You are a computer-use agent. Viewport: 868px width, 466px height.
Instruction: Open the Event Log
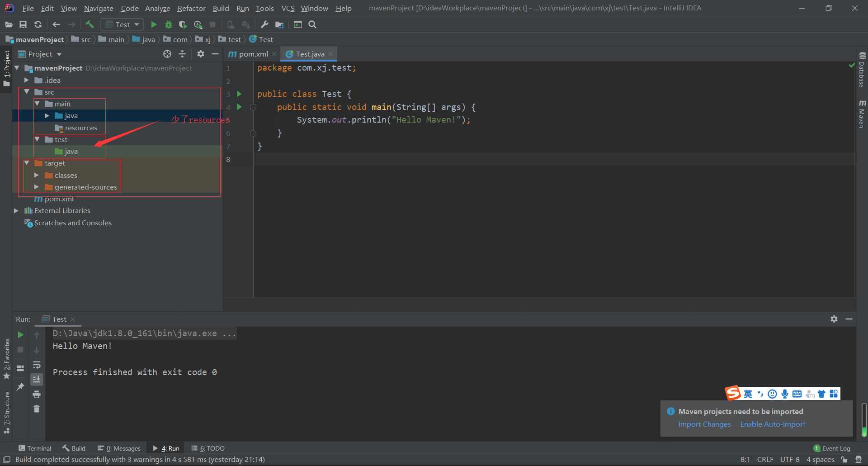coord(832,448)
